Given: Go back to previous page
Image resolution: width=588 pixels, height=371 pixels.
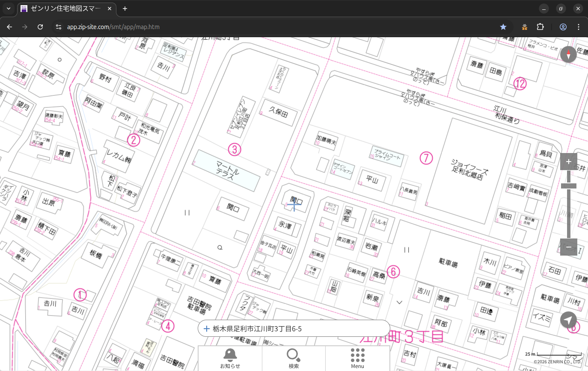Looking at the screenshot, I should coord(9,27).
